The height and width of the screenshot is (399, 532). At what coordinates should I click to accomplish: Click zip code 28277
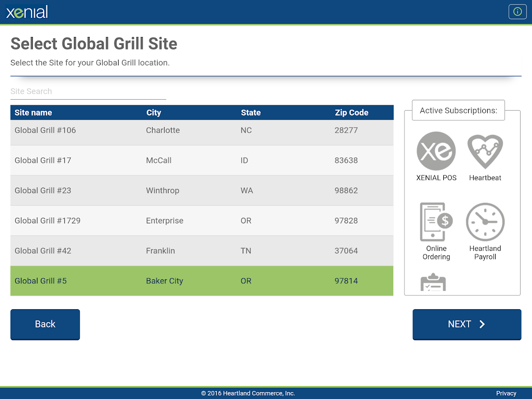(346, 130)
